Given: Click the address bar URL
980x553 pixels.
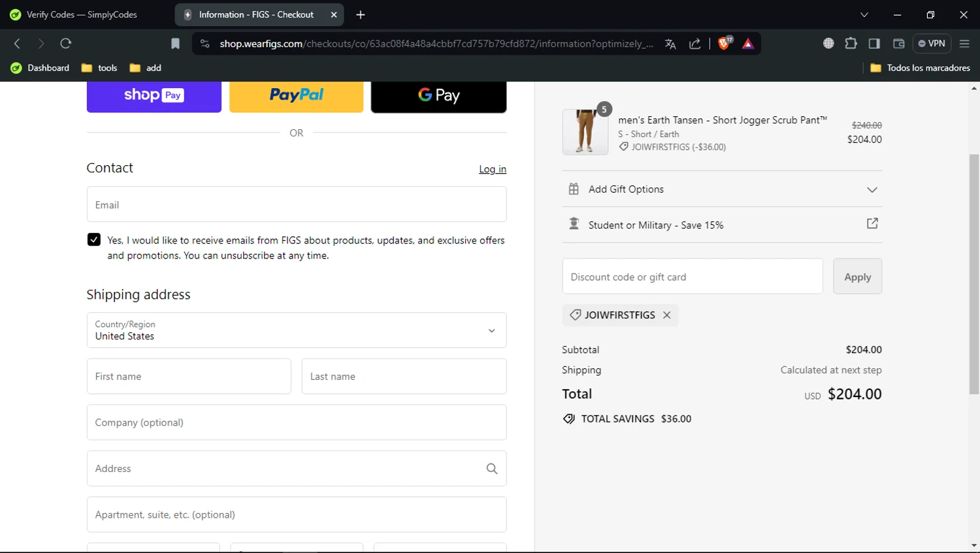Looking at the screenshot, I should pos(436,44).
